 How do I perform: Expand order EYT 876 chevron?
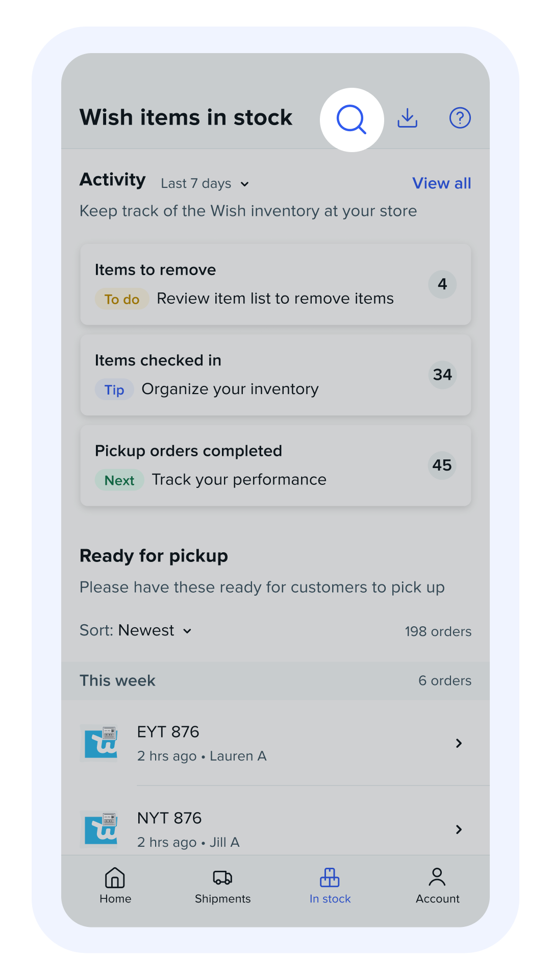(459, 743)
